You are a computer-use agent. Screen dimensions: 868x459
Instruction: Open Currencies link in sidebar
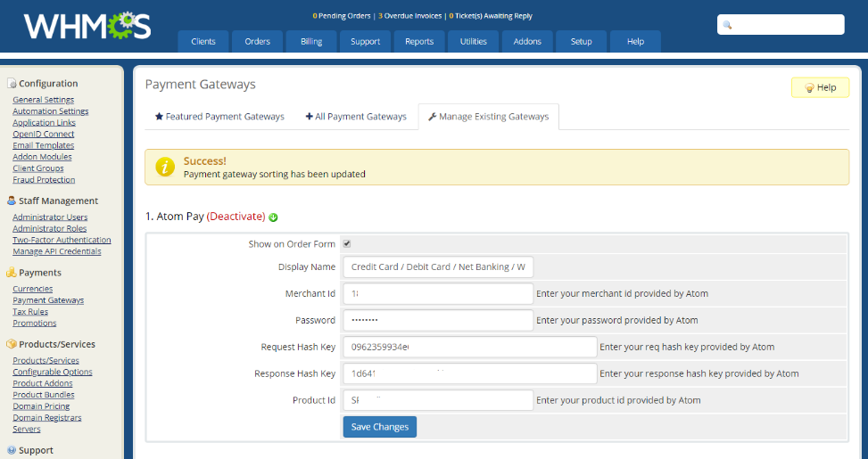pyautogui.click(x=33, y=289)
